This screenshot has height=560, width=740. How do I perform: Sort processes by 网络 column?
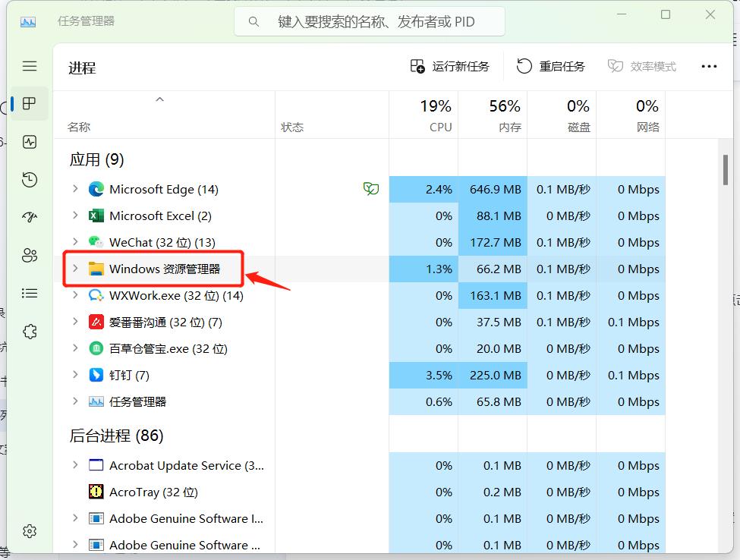pos(631,115)
